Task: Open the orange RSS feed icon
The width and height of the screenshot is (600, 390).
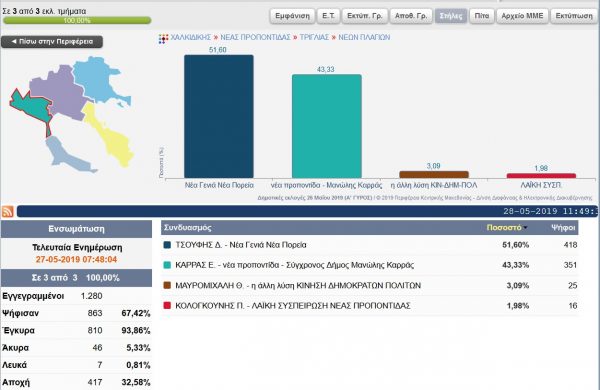Action: click(x=8, y=211)
